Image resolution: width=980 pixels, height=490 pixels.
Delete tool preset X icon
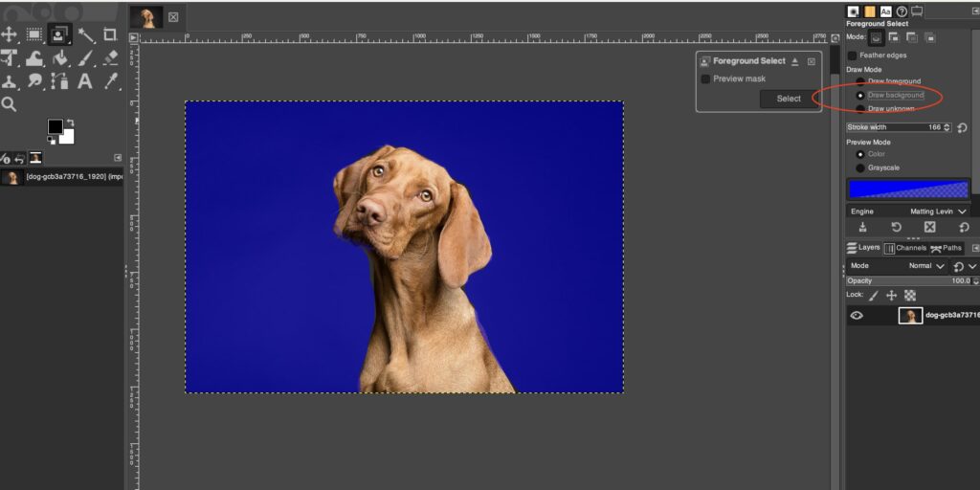(x=930, y=228)
